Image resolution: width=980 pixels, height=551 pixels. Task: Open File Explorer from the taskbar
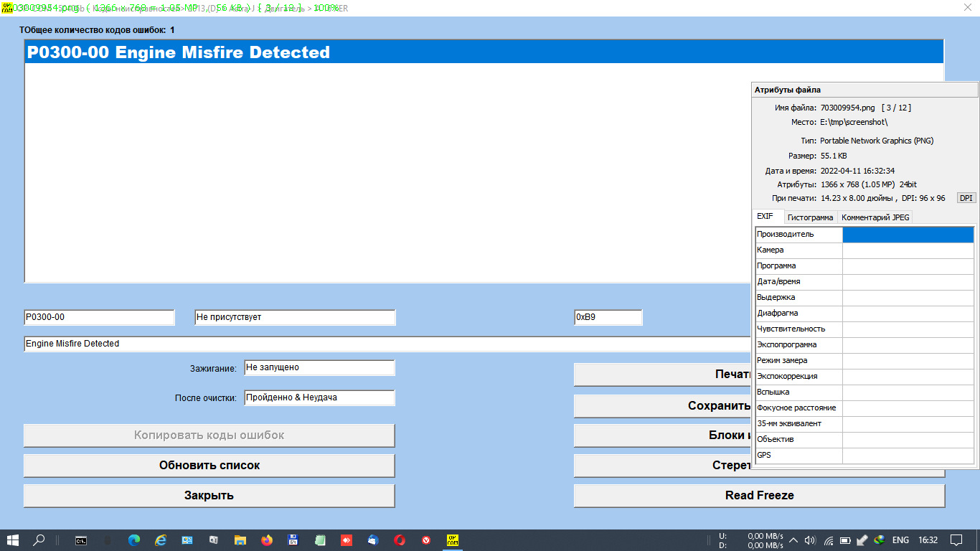point(240,540)
